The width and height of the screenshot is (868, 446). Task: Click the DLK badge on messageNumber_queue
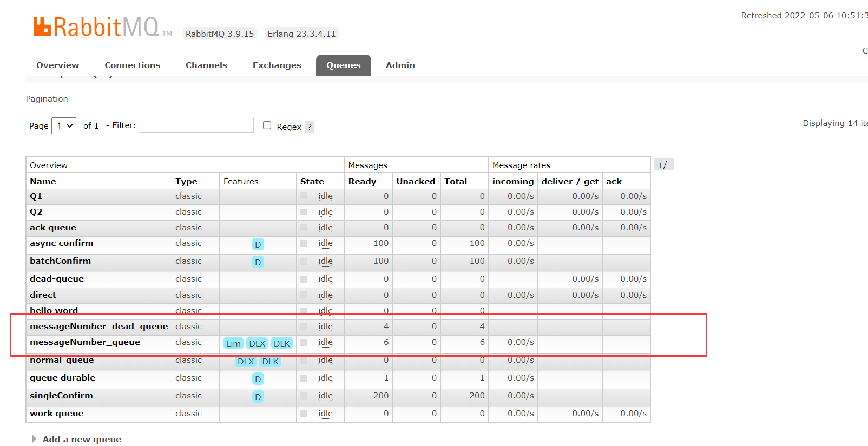282,343
